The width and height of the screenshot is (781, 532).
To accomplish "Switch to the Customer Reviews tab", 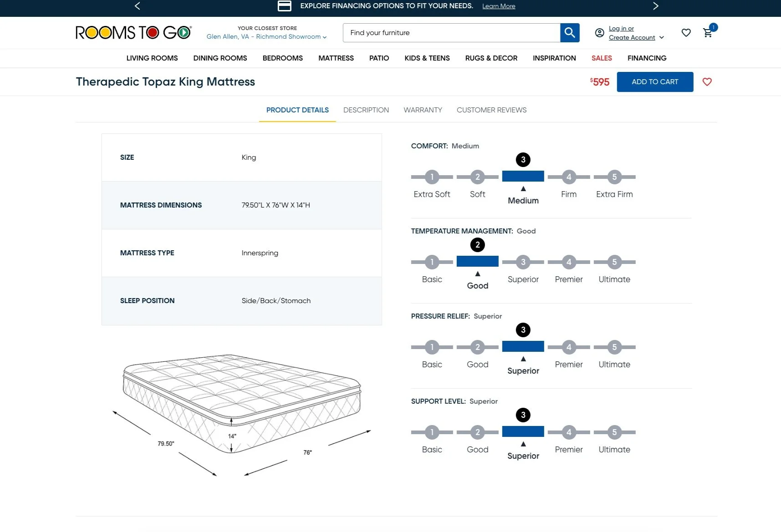I will click(491, 110).
